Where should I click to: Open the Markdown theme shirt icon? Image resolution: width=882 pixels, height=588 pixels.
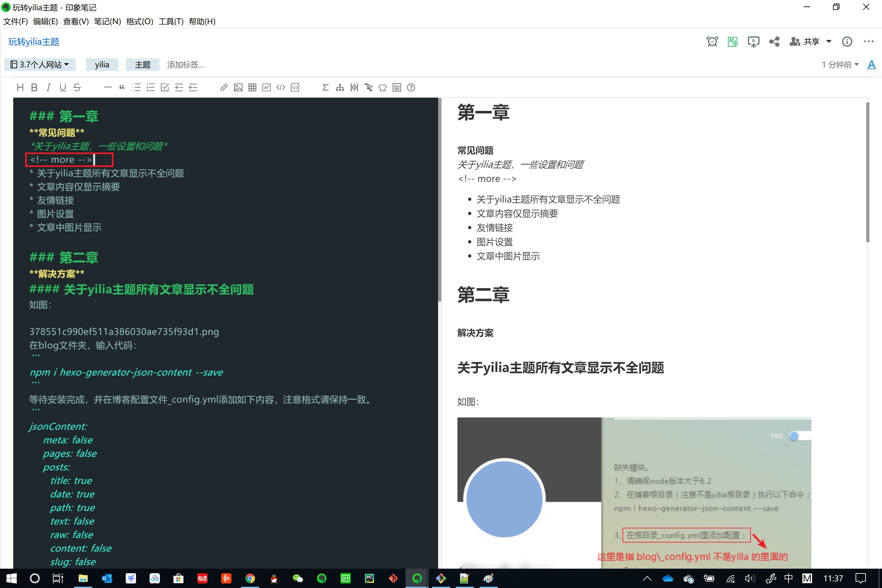(382, 87)
